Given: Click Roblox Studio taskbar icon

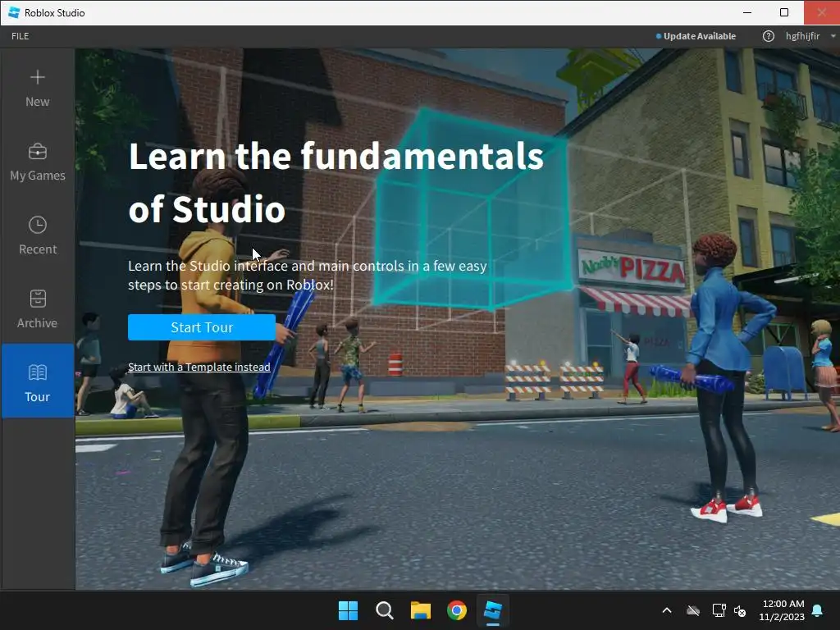Looking at the screenshot, I should tap(493, 610).
